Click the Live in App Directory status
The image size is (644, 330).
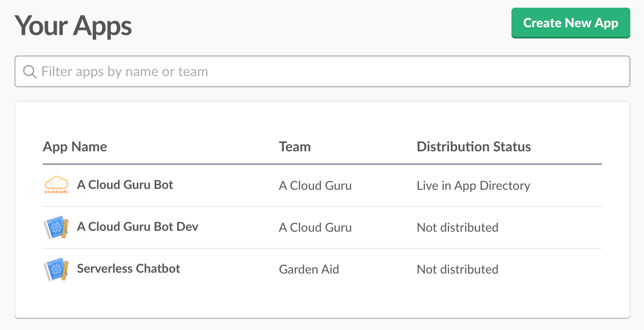473,186
